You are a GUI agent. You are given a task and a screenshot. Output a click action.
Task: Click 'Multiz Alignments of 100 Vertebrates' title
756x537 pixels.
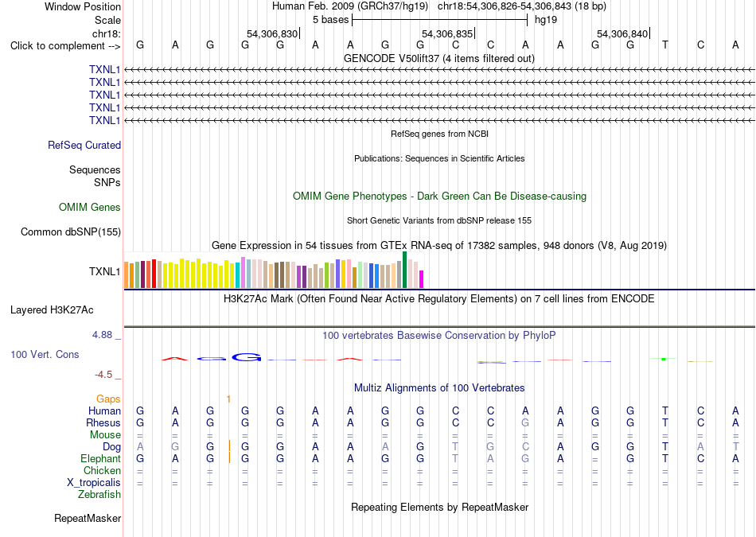point(439,388)
